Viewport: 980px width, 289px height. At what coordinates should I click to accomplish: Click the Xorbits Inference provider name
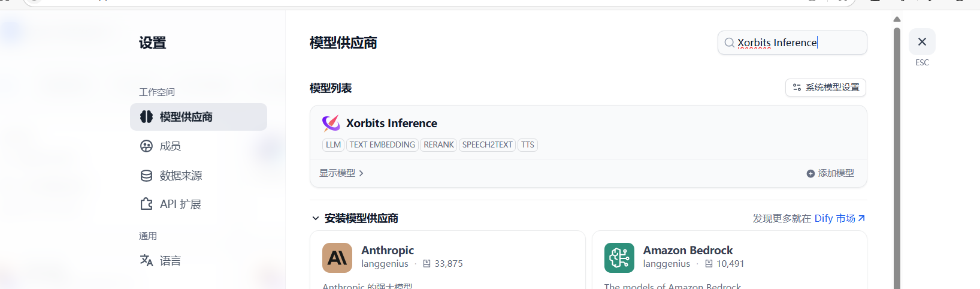tap(392, 123)
